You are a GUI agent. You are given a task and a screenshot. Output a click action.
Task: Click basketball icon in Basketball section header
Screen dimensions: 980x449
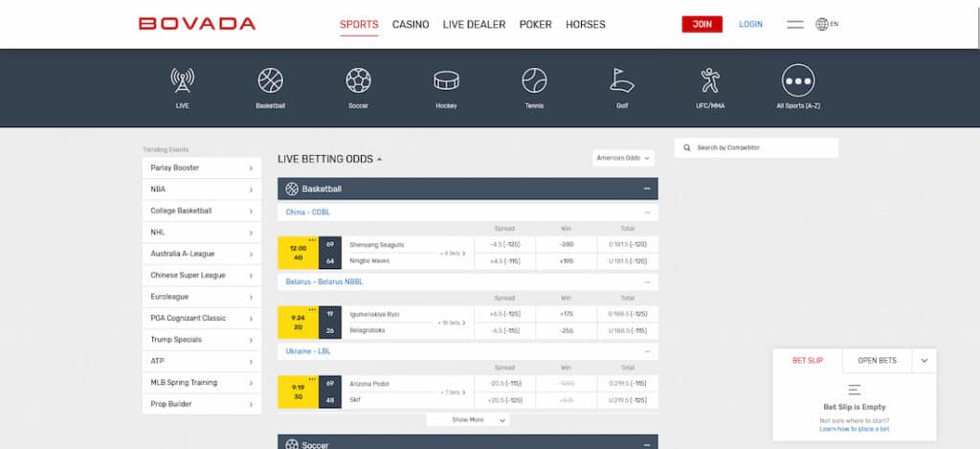click(292, 189)
